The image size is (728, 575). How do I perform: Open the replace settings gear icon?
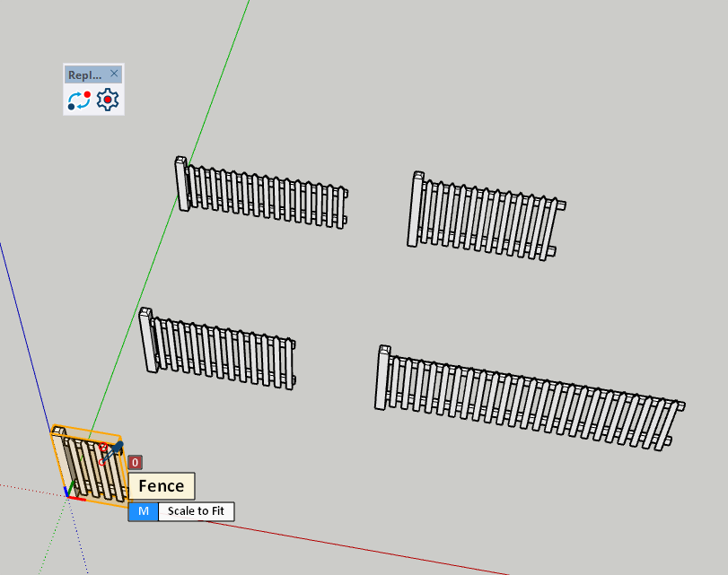(x=108, y=100)
